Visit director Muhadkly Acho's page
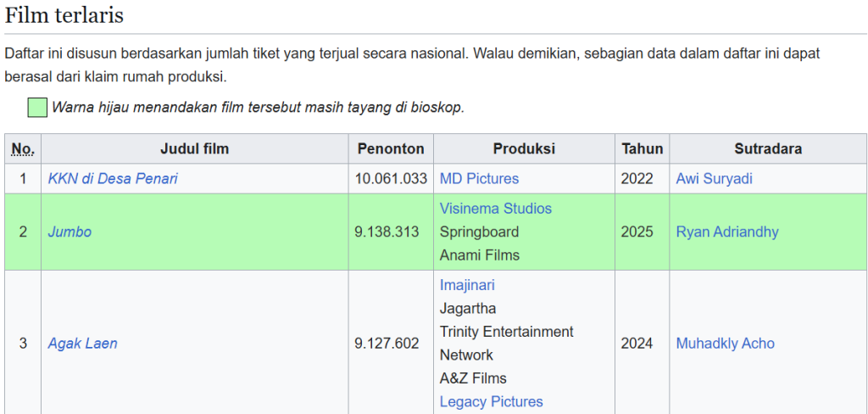Viewport: 868px width, 414px height. coord(726,343)
